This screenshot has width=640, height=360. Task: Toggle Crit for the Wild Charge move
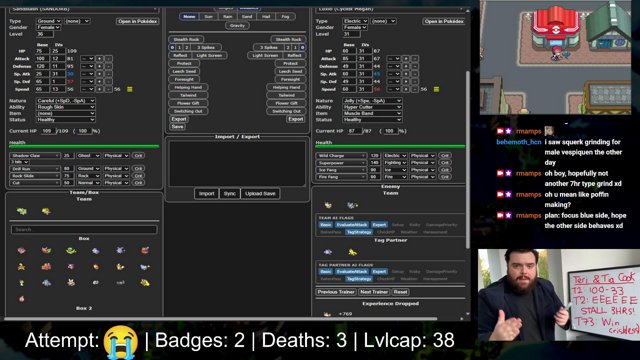444,156
